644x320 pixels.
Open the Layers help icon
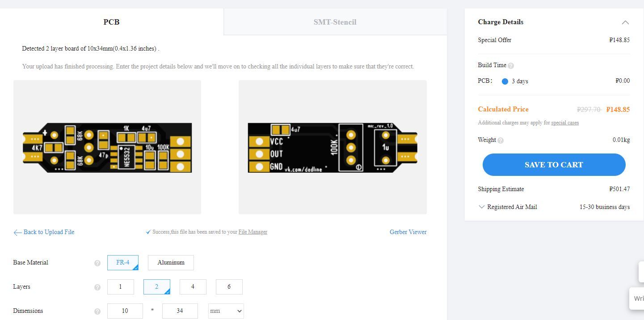tap(97, 287)
